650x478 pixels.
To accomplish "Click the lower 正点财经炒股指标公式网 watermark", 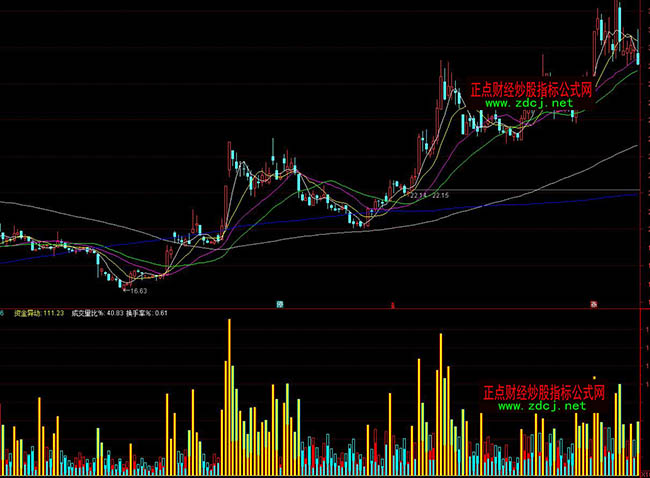I will click(x=543, y=392).
